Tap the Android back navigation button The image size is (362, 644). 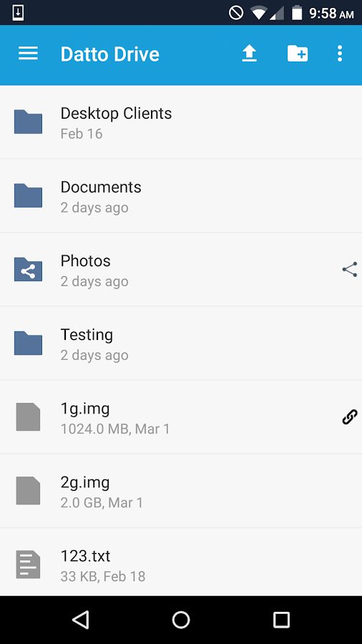pos(81,620)
